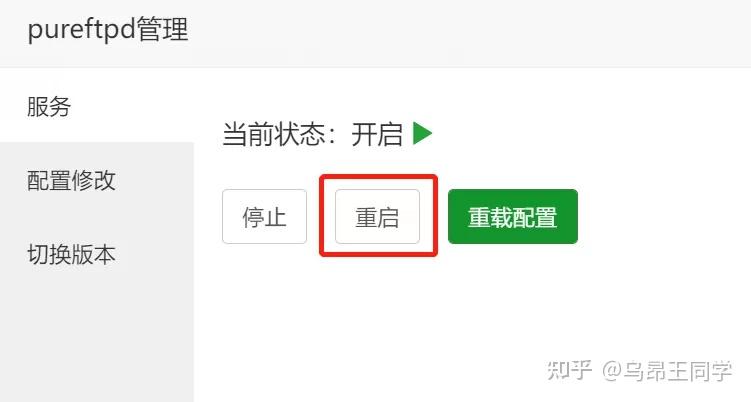Click the gray header bar right of the title
Screen dimensions: 751x402
pyautogui.click(x=469, y=33)
